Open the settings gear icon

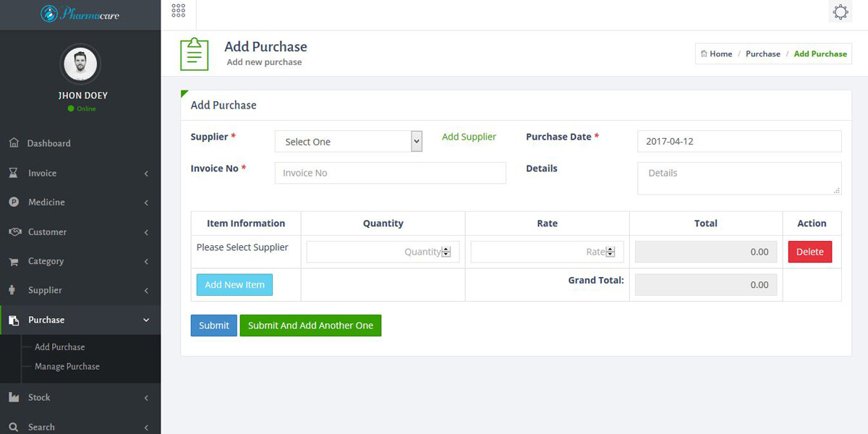(841, 12)
